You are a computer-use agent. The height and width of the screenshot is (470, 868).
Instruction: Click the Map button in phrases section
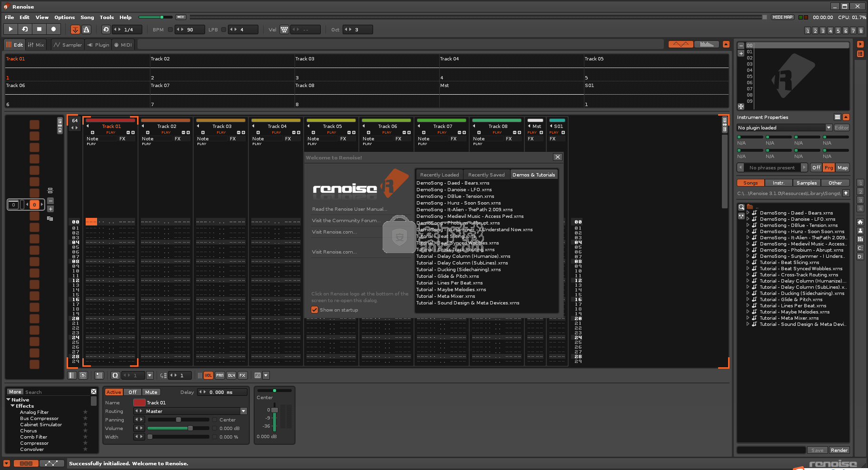[842, 167]
